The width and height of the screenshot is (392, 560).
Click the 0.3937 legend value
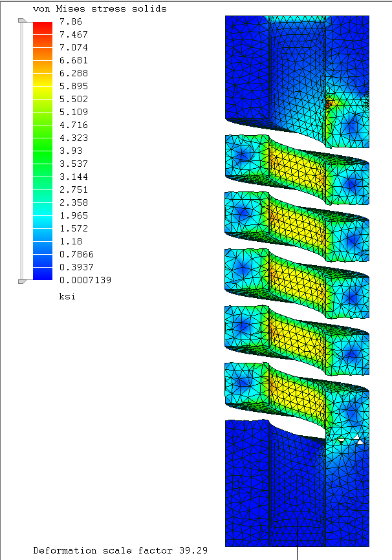[76, 267]
